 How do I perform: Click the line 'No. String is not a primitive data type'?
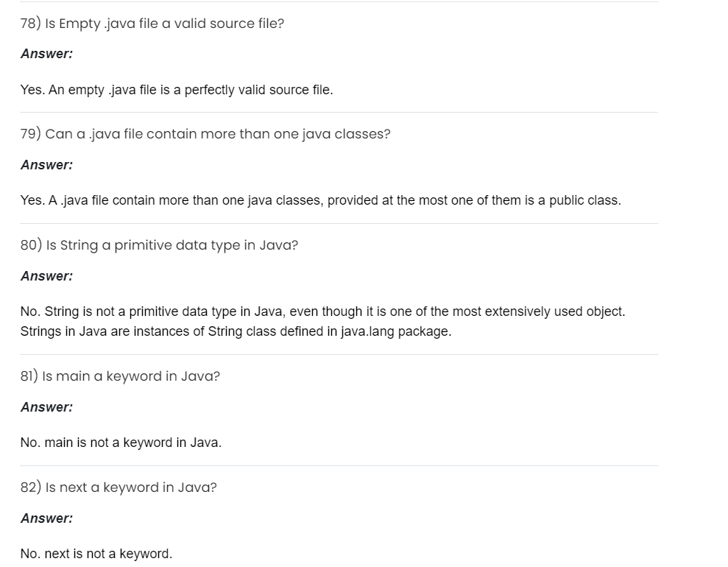[322, 311]
